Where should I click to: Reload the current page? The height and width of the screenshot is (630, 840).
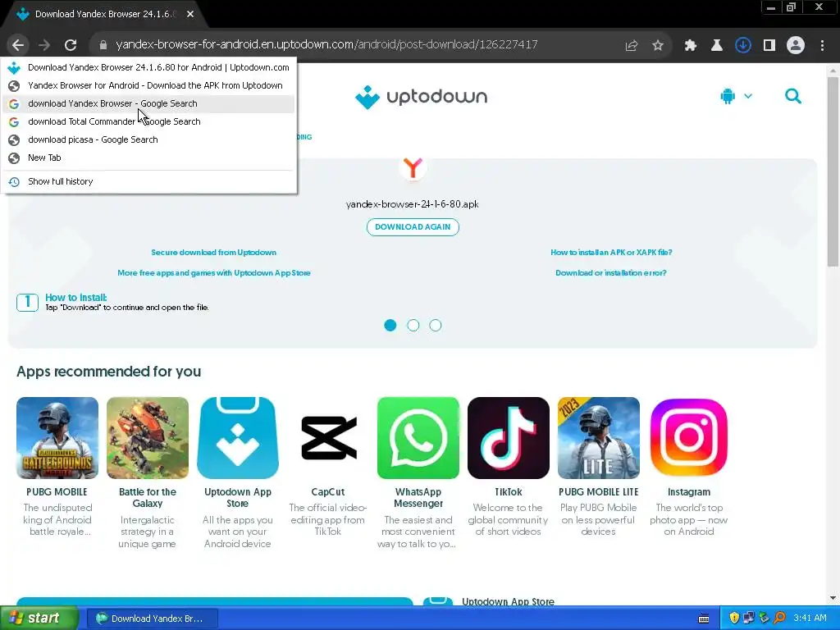(x=71, y=45)
